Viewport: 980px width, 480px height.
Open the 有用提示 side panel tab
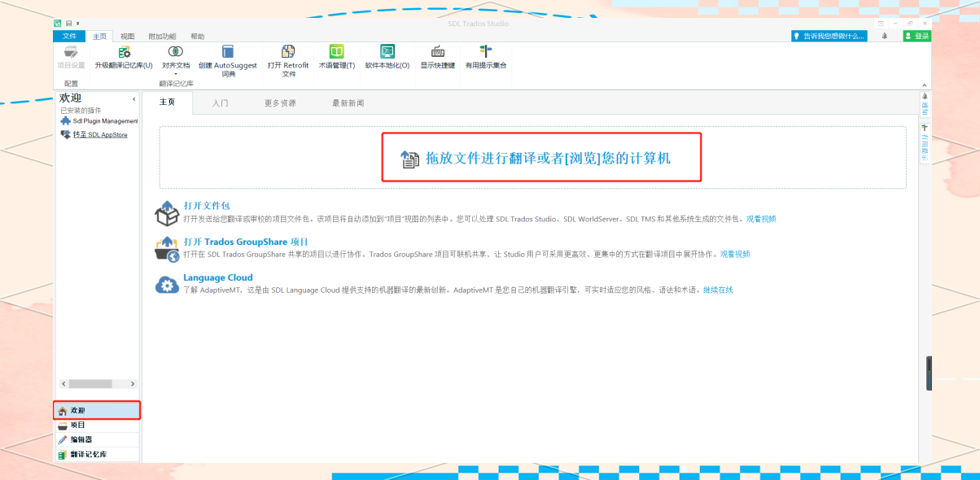click(x=925, y=142)
